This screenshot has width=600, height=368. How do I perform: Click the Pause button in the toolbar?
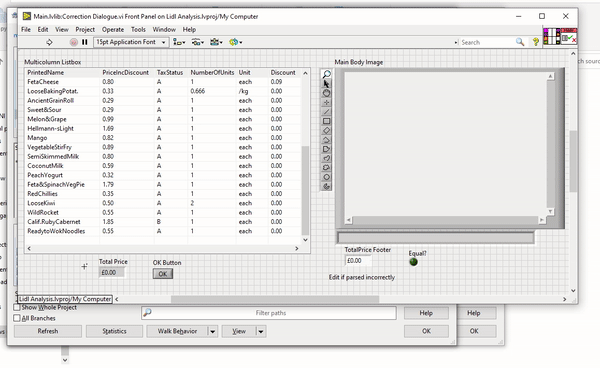[85, 42]
